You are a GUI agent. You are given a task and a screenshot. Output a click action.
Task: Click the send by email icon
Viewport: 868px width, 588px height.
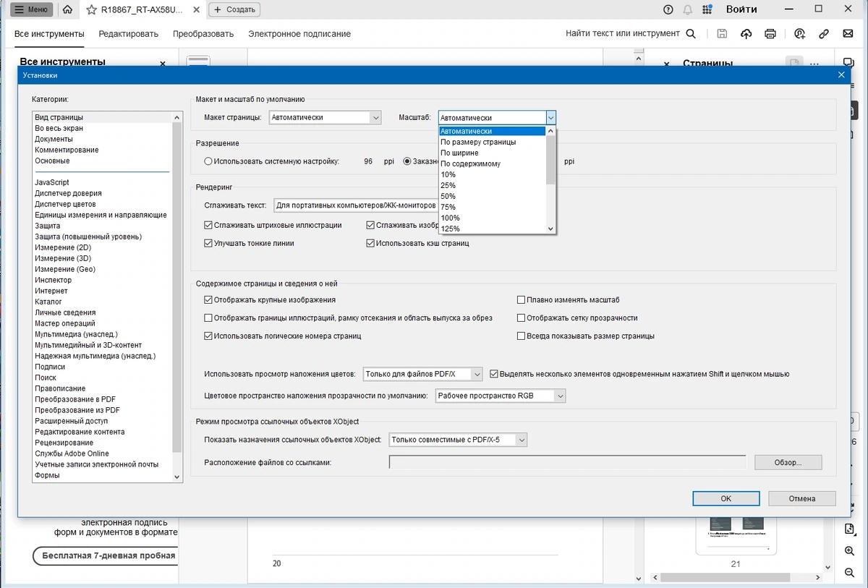coord(848,33)
